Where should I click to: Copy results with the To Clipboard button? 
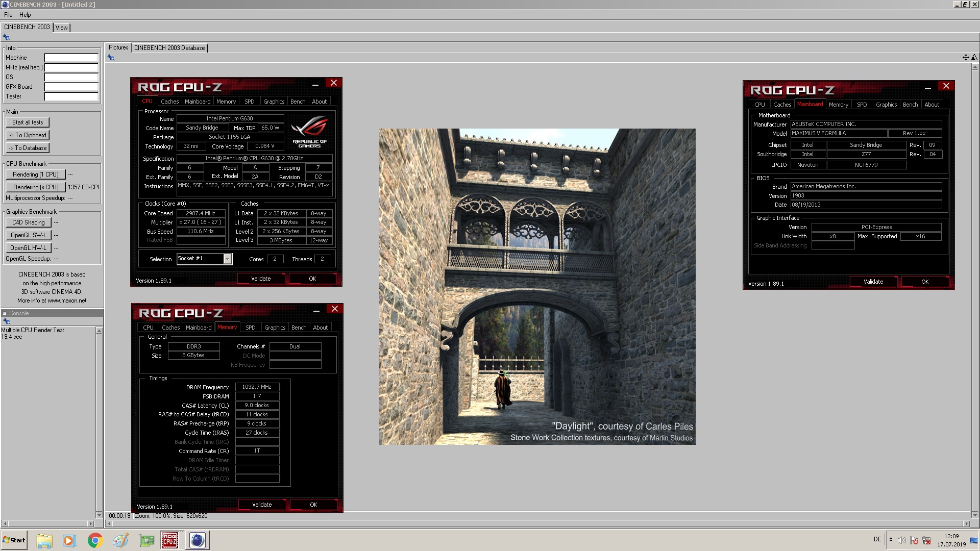pyautogui.click(x=28, y=135)
